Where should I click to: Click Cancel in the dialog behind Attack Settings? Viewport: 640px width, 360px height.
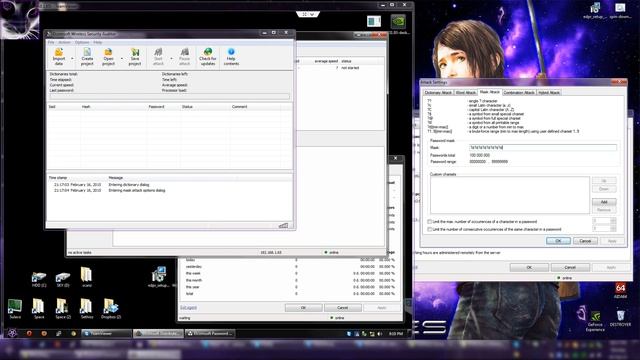click(570, 267)
